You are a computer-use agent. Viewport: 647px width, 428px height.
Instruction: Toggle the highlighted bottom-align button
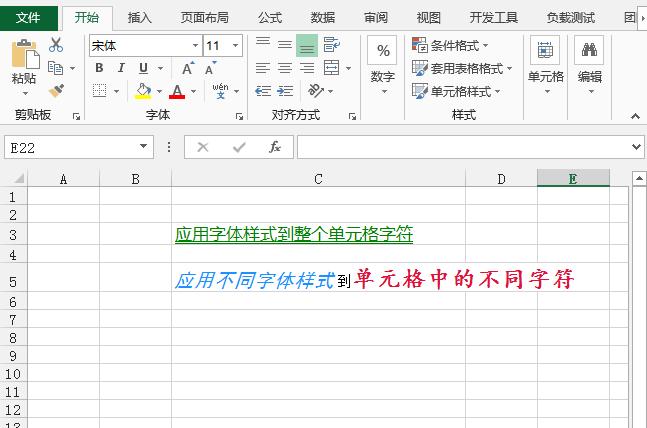[x=306, y=45]
